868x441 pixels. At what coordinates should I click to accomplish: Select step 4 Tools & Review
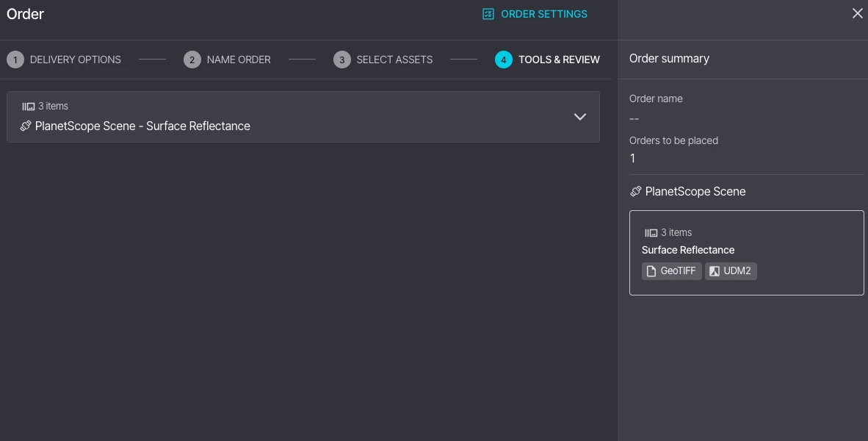(x=547, y=60)
